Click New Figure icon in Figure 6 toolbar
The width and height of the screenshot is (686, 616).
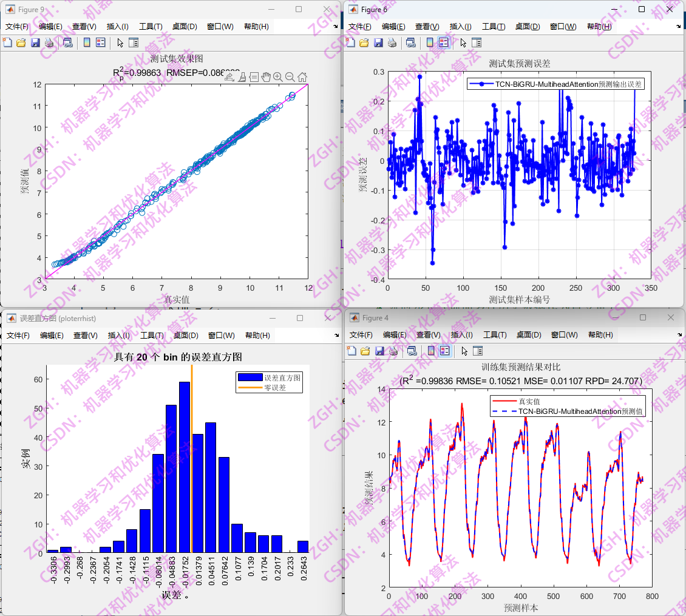(350, 42)
